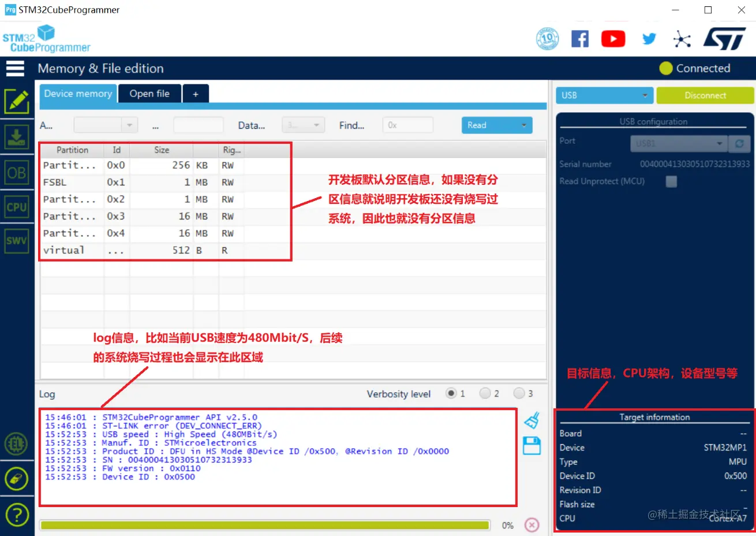Open the help question mark icon
The width and height of the screenshot is (756, 536).
[x=16, y=514]
